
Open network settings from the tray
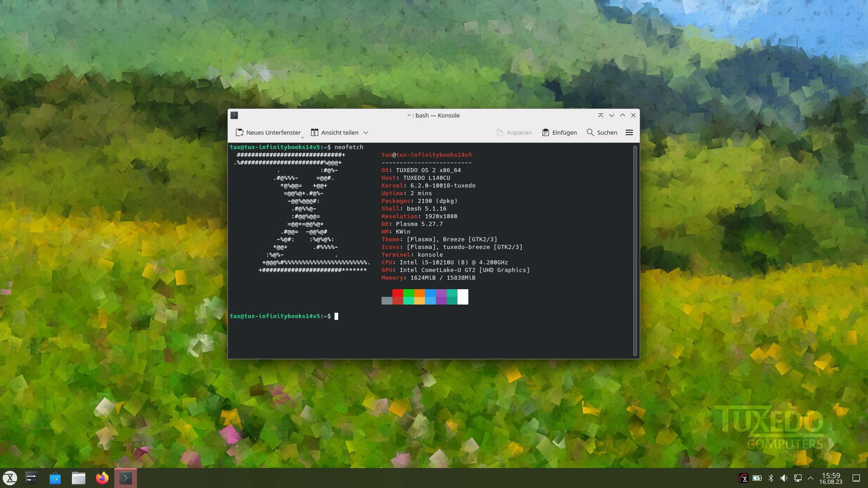coord(798,478)
